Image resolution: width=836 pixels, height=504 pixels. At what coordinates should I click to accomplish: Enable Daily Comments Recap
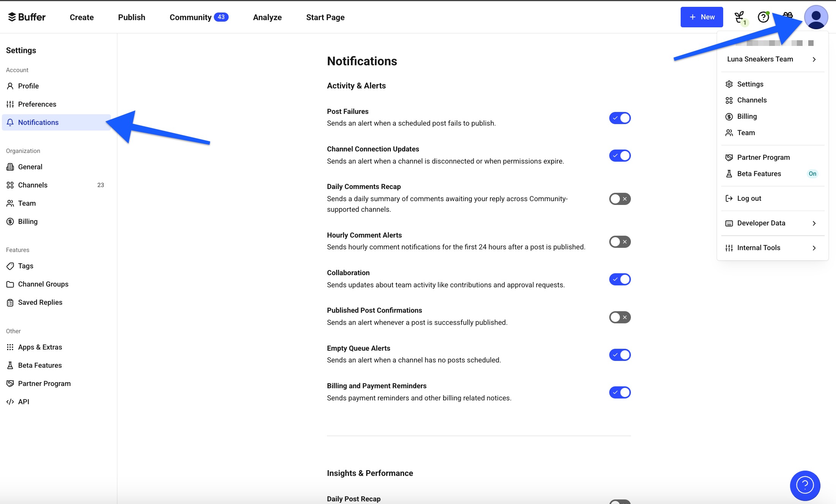tap(619, 198)
